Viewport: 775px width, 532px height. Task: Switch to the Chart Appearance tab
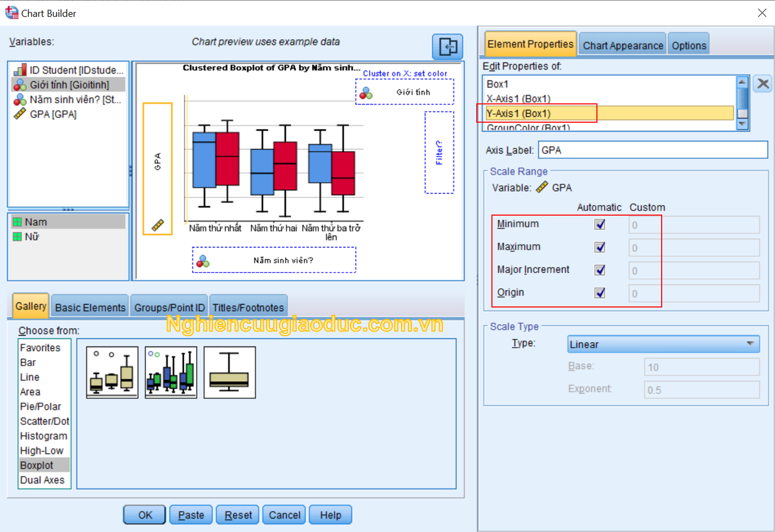[623, 45]
